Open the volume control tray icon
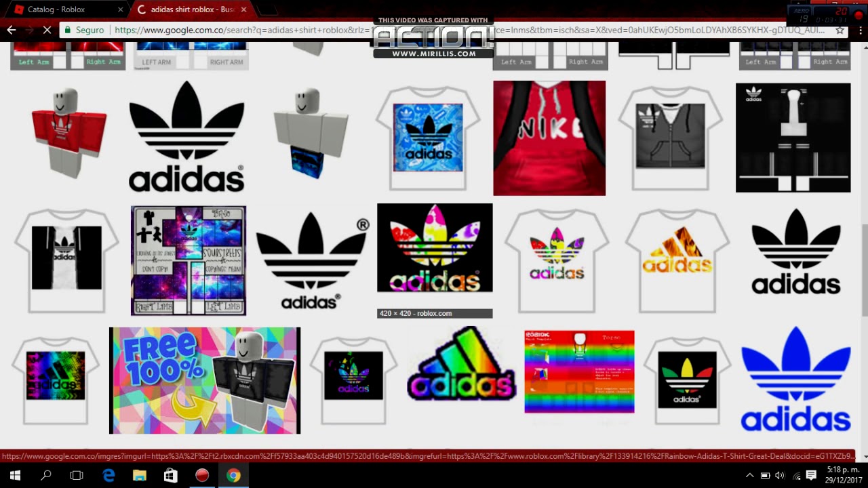The image size is (868, 488). point(780,476)
